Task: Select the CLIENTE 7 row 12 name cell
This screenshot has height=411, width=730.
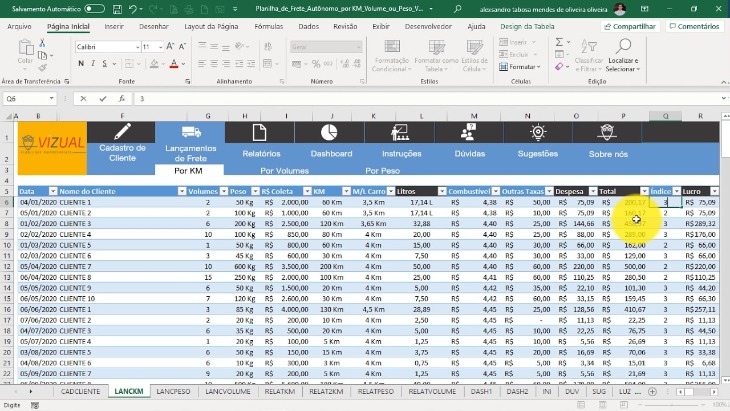Action: point(122,267)
